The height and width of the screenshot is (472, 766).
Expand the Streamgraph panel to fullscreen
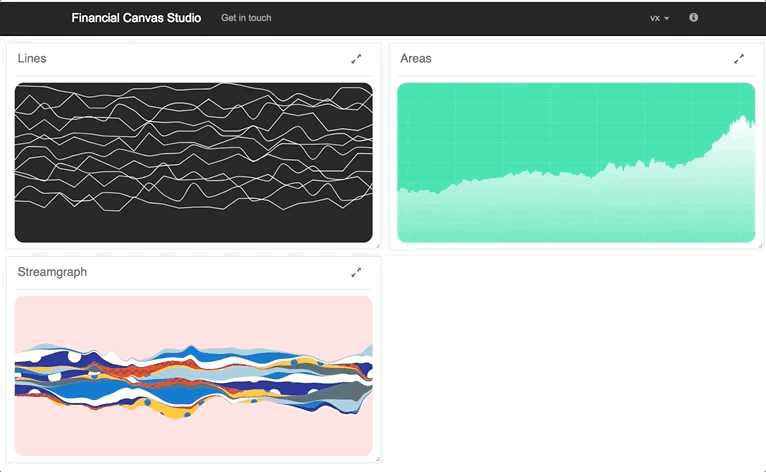356,272
